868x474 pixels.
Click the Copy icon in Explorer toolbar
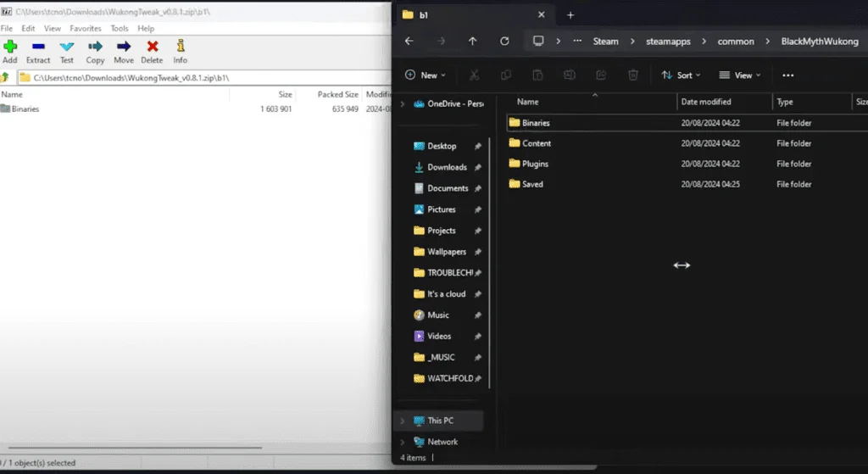point(505,75)
